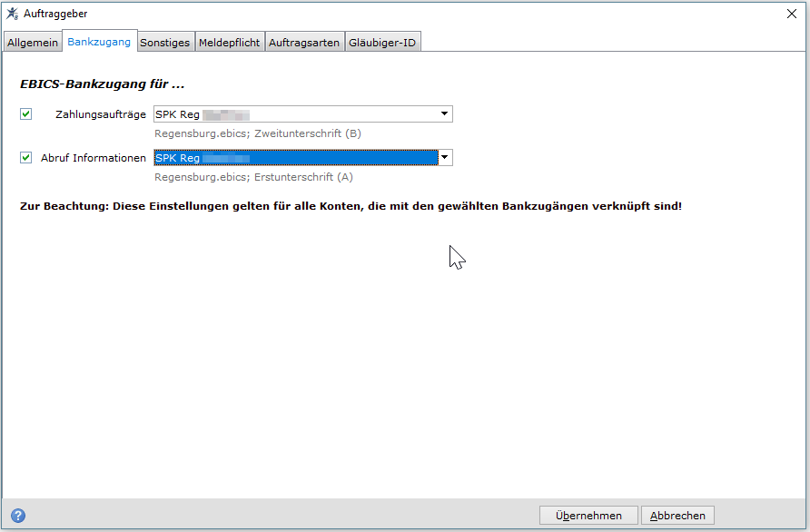Click the Zahlungsaufträge label
The image size is (810, 532).
[x=101, y=114]
